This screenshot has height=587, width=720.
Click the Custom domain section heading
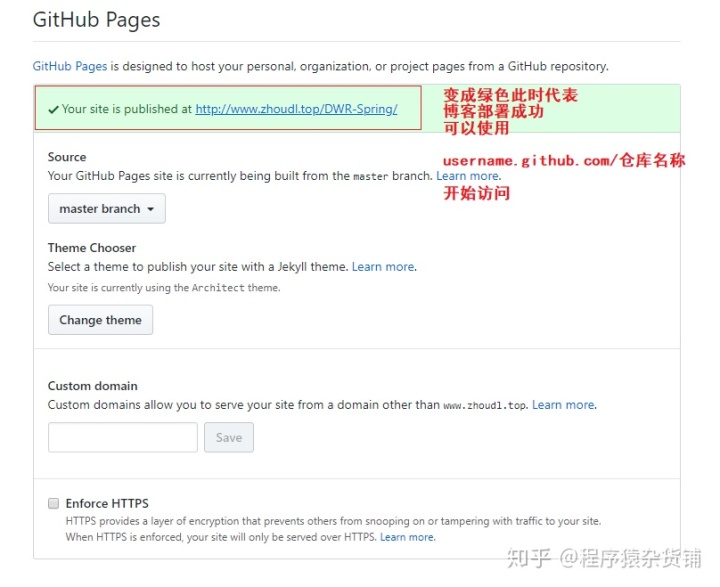93,386
